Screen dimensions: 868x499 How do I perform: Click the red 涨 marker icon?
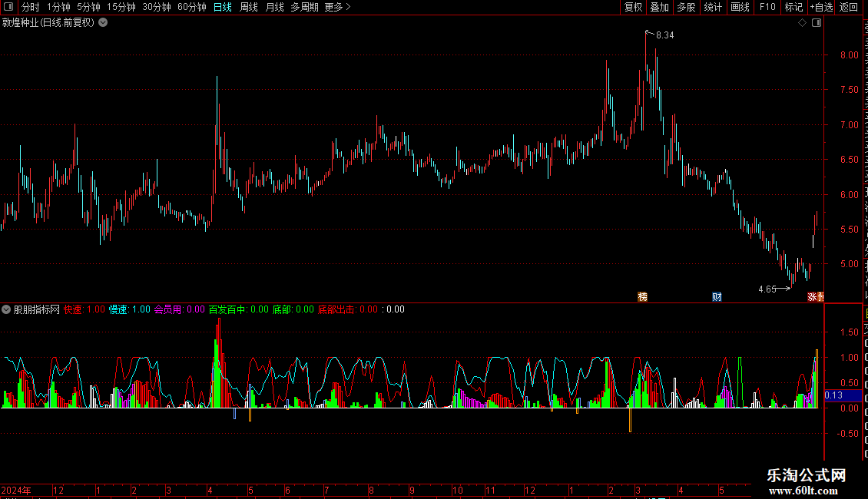point(812,296)
